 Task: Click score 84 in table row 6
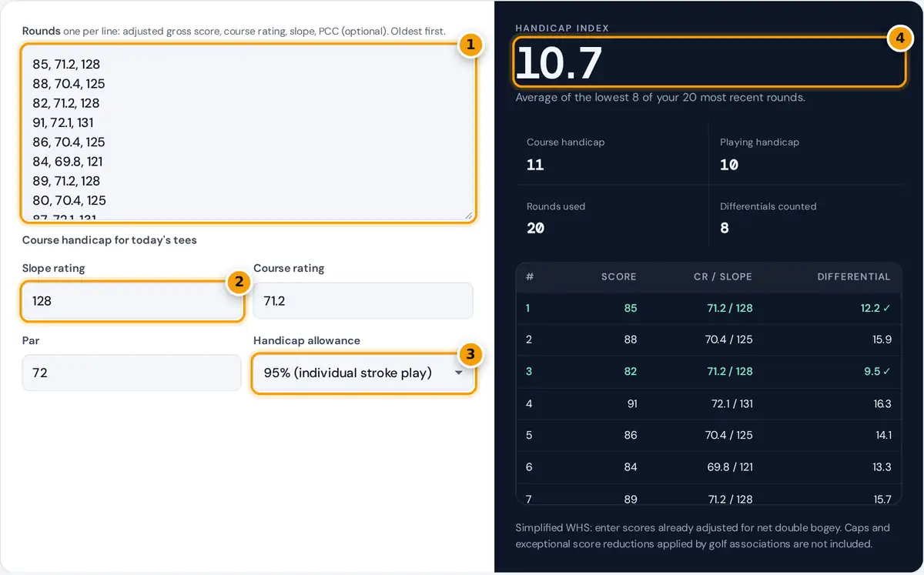pyautogui.click(x=630, y=467)
